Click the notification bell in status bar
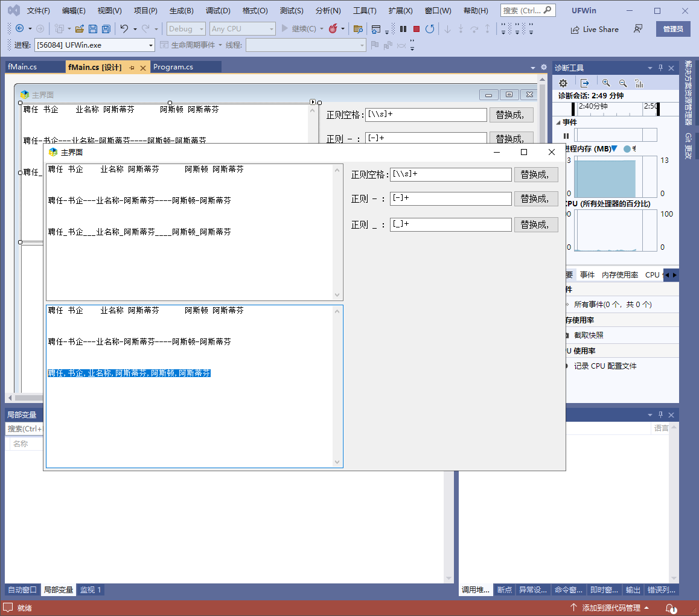The width and height of the screenshot is (699, 616). pos(671,608)
